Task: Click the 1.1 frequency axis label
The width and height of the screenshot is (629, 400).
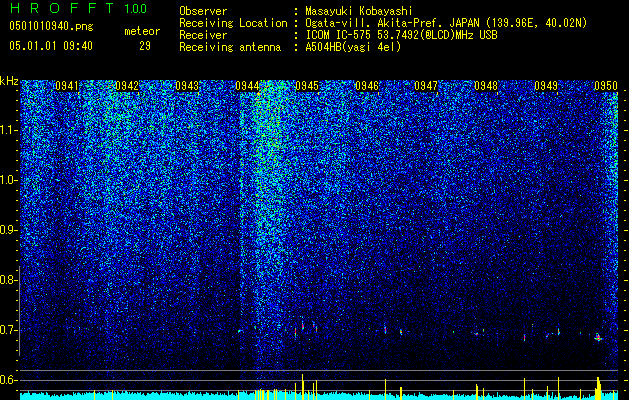Action: click(x=8, y=130)
